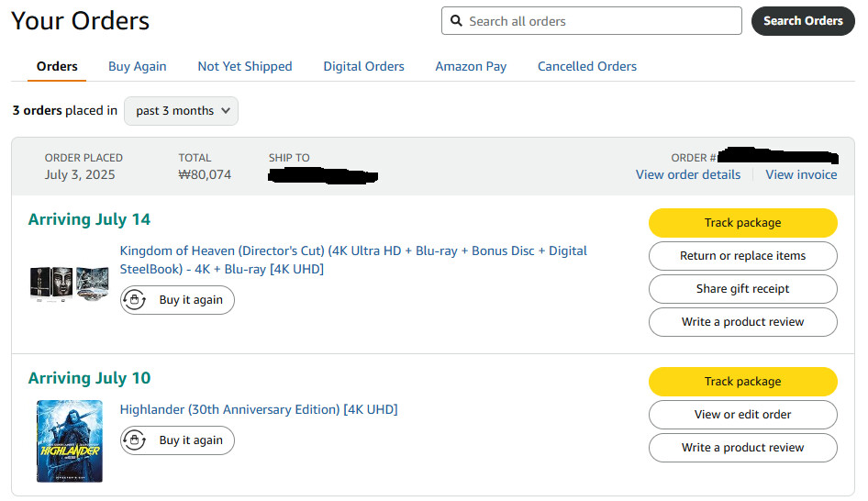The image size is (868, 501).
Task: Switch to the Buy Again tab
Action: 138,66
